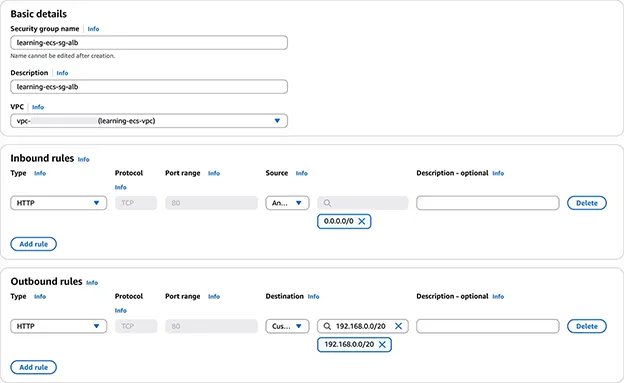This screenshot has height=383, width=624.
Task: Open Info link for Security group name
Action: [93, 29]
